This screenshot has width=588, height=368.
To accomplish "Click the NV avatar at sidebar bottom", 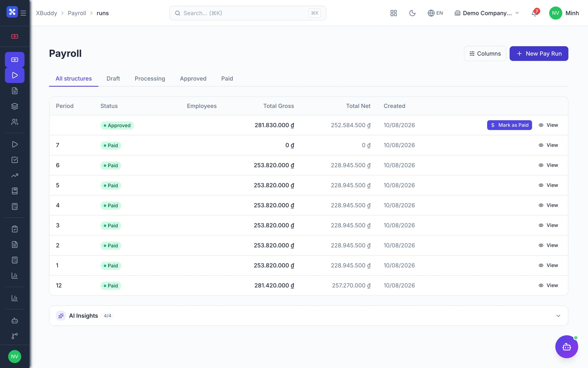I will click(x=14, y=357).
